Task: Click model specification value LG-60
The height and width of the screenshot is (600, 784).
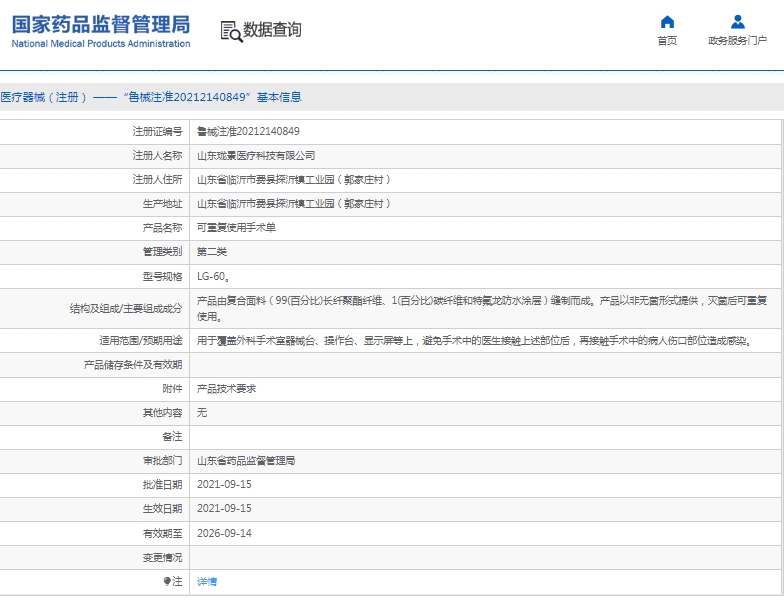Action: pos(213,275)
